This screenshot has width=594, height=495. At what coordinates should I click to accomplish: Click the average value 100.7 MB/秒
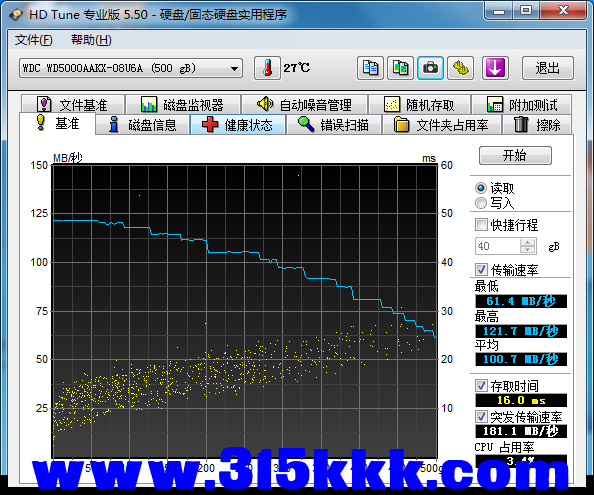click(x=521, y=359)
